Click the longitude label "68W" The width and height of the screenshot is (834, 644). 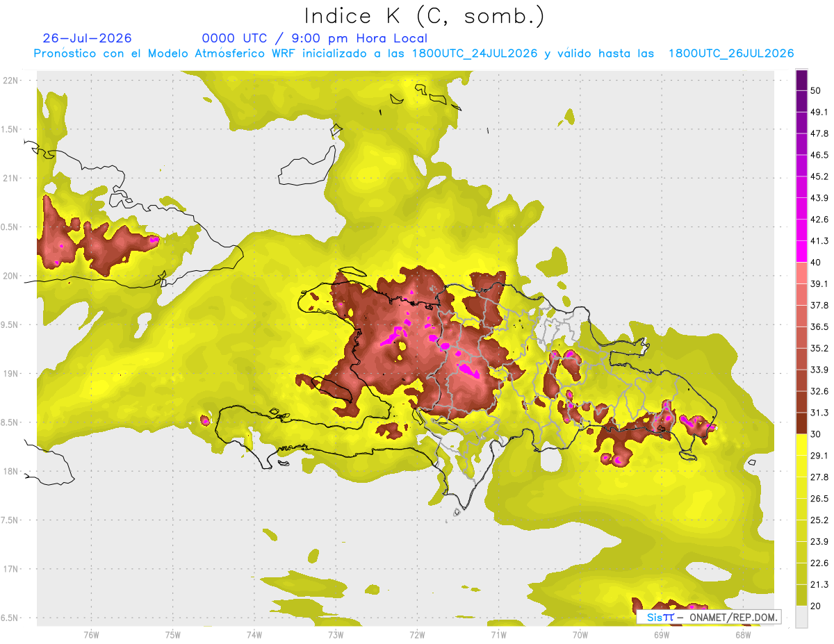click(742, 635)
